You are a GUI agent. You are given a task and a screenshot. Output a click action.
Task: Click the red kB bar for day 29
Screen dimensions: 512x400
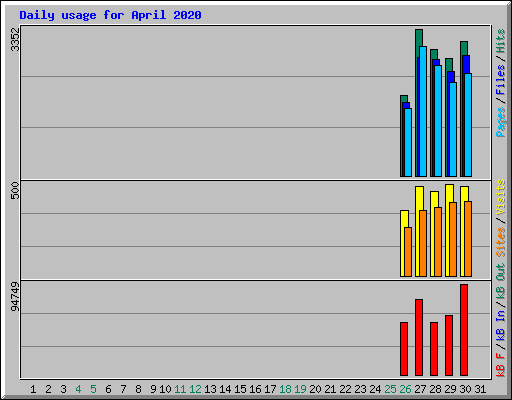pyautogui.click(x=449, y=345)
